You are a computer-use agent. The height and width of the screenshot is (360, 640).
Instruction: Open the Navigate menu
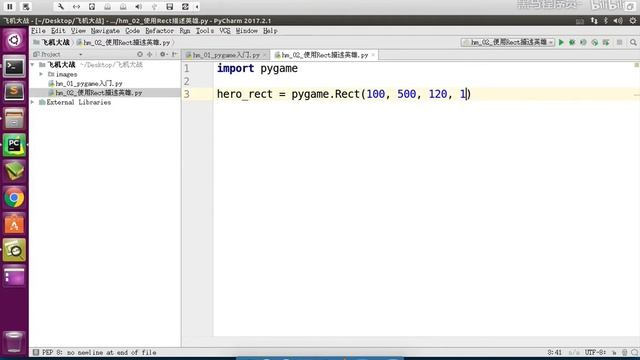[x=105, y=31]
